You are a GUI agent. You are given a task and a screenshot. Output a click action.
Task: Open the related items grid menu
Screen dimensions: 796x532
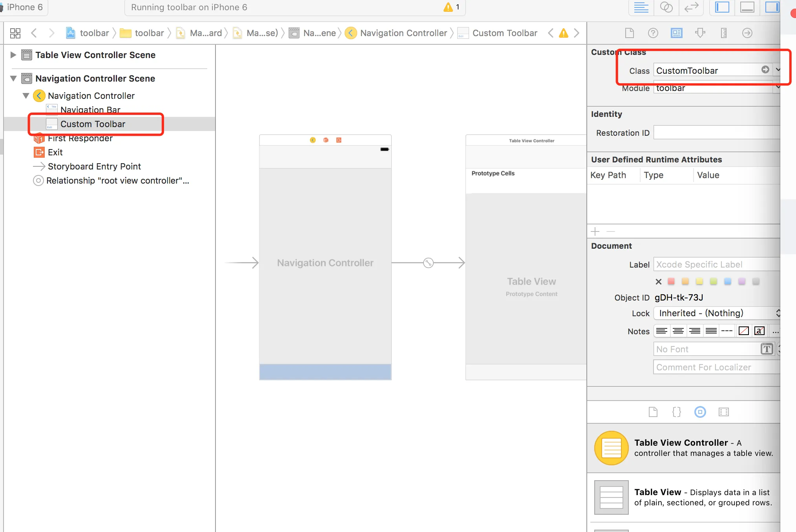point(15,33)
